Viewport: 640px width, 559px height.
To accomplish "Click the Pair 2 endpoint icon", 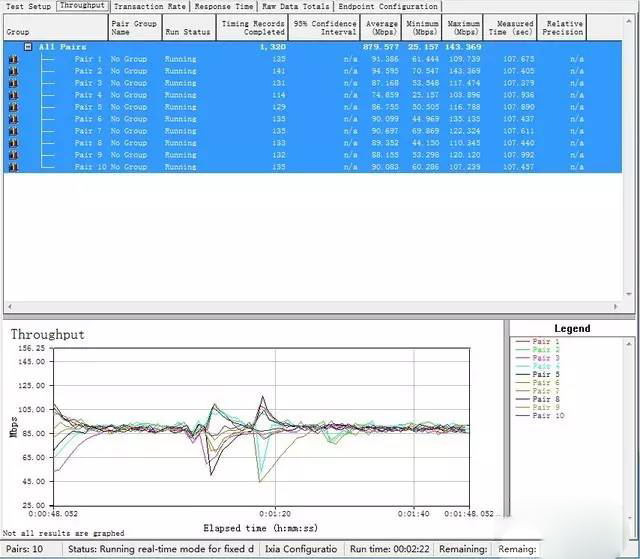I will click(x=13, y=72).
